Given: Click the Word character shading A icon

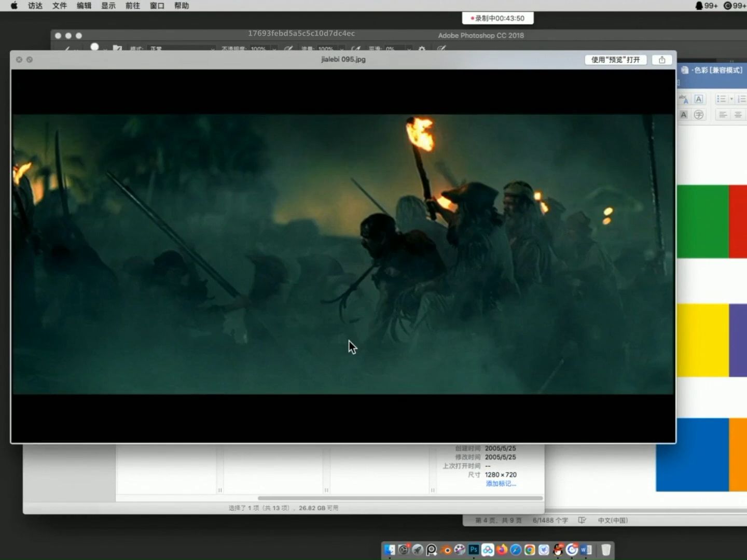Looking at the screenshot, I should (x=683, y=115).
